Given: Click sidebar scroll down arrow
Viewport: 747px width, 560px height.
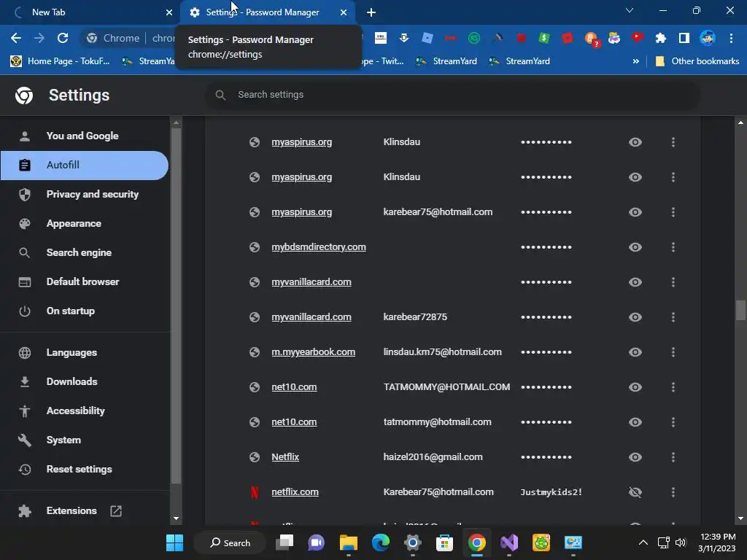Looking at the screenshot, I should (x=177, y=518).
